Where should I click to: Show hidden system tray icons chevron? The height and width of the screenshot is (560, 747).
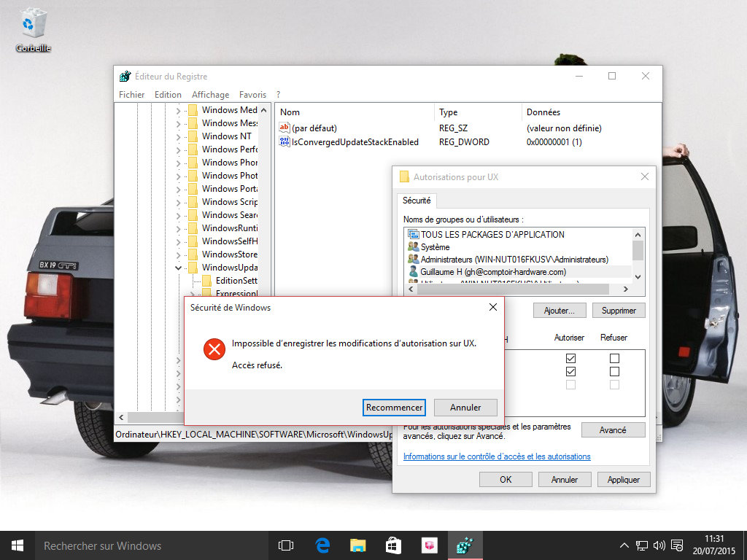click(624, 545)
